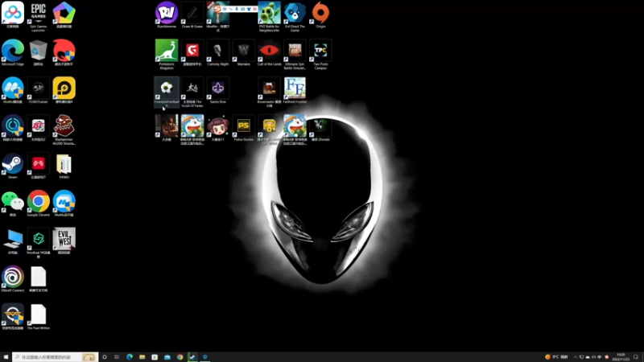Open the notification center icon
This screenshot has height=362, width=644.
click(636, 357)
